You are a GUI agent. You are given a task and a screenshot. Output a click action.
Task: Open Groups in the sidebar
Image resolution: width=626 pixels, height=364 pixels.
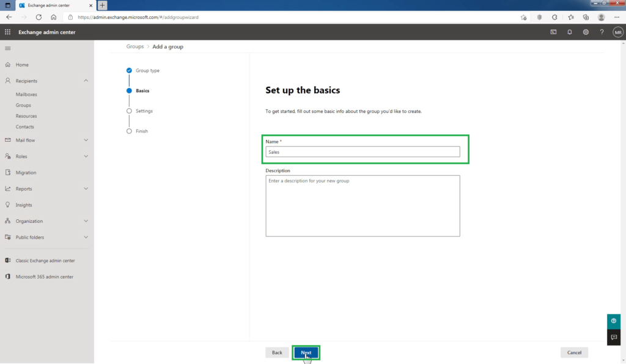click(x=23, y=105)
